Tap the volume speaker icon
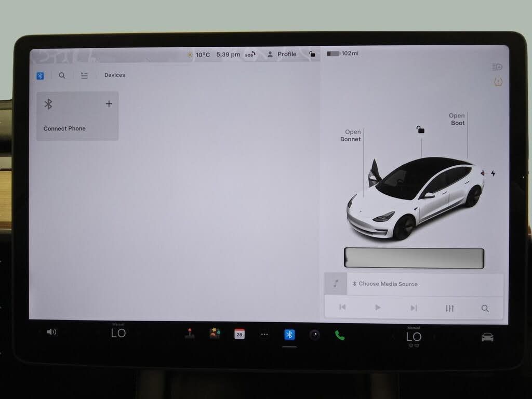The image size is (532, 399). tap(51, 332)
